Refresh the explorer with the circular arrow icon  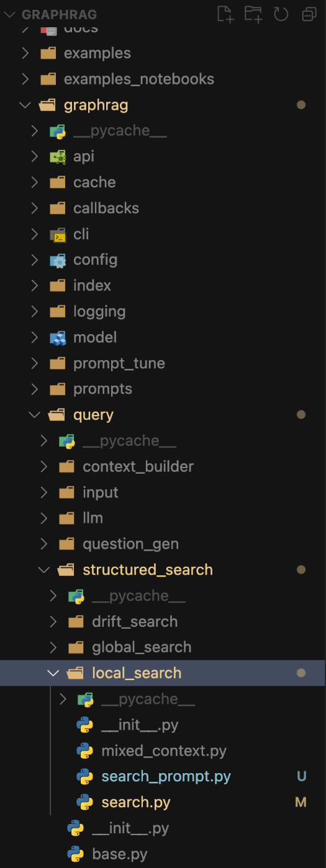(281, 14)
